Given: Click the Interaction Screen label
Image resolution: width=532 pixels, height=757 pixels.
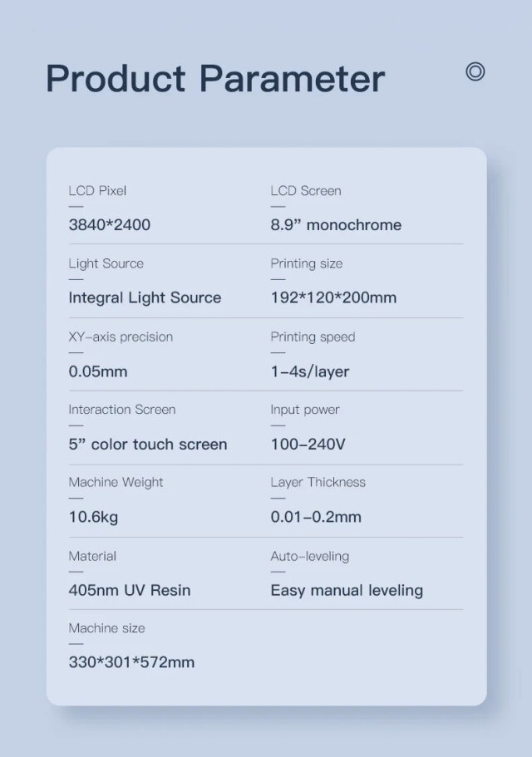Looking at the screenshot, I should (121, 410).
